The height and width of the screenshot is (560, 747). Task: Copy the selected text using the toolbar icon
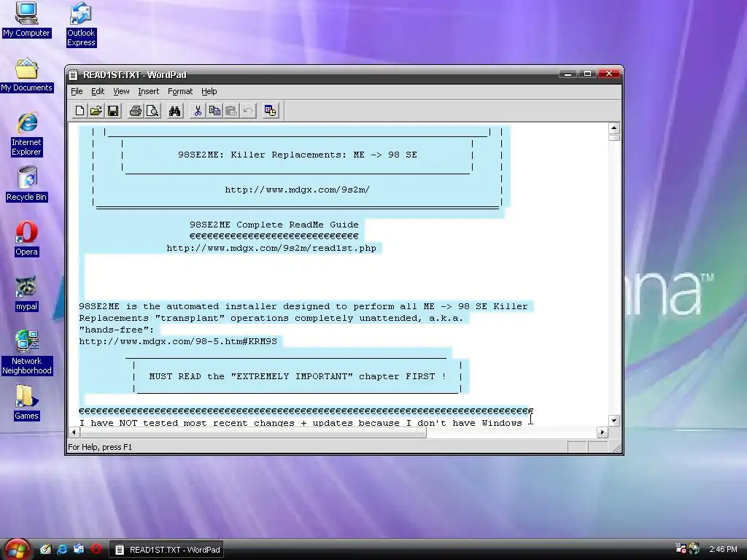pyautogui.click(x=214, y=111)
